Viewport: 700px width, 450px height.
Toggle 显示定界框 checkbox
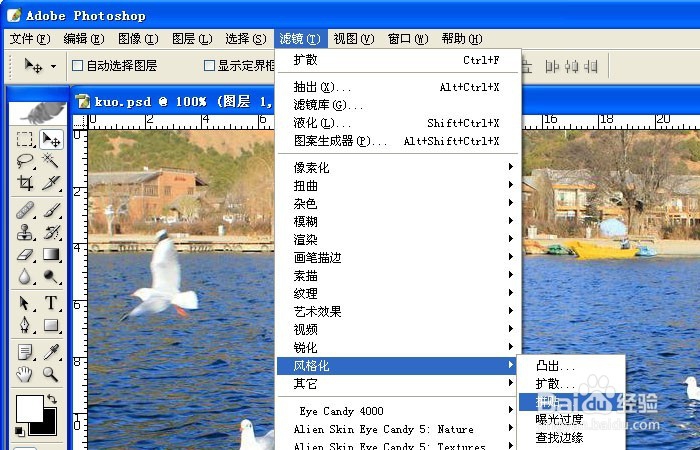pyautogui.click(x=209, y=66)
